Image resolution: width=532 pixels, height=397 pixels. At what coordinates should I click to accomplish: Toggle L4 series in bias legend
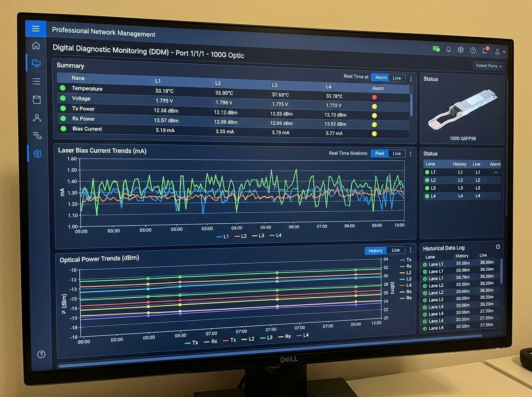[275, 235]
